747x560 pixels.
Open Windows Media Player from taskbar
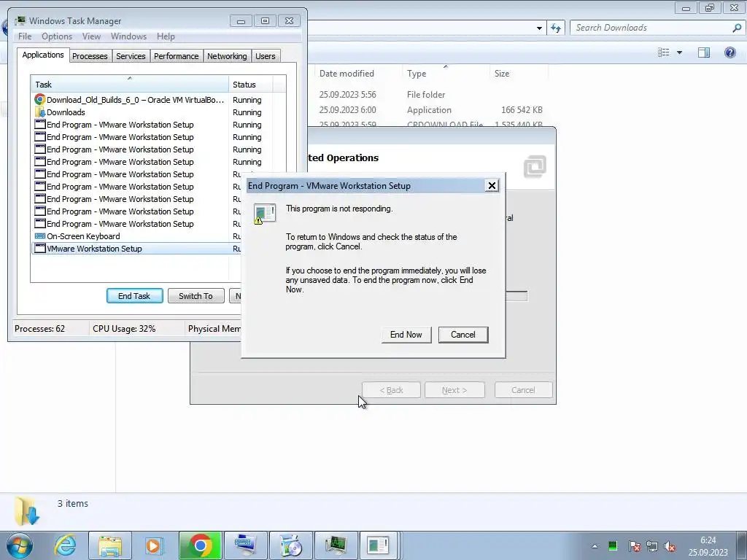153,545
